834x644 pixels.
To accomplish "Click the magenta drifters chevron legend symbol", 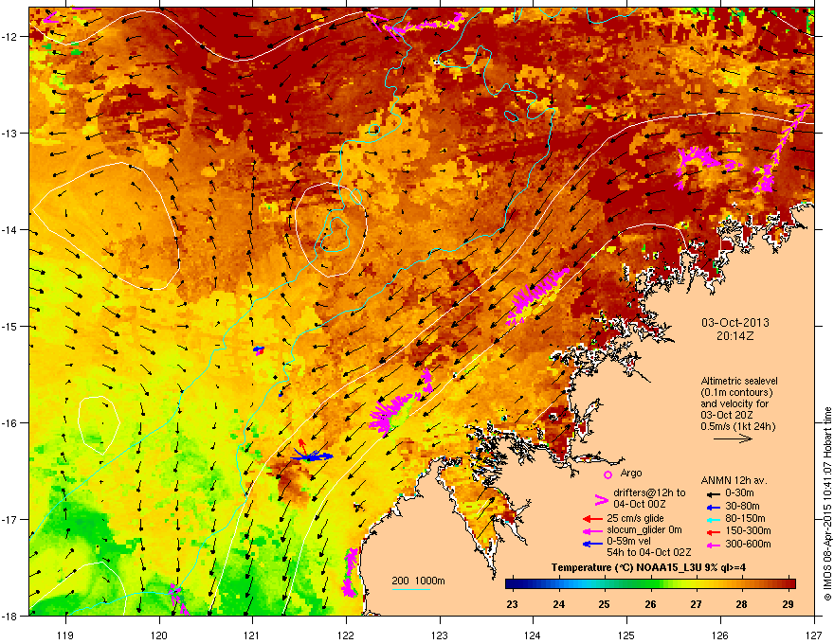I will pos(601,500).
